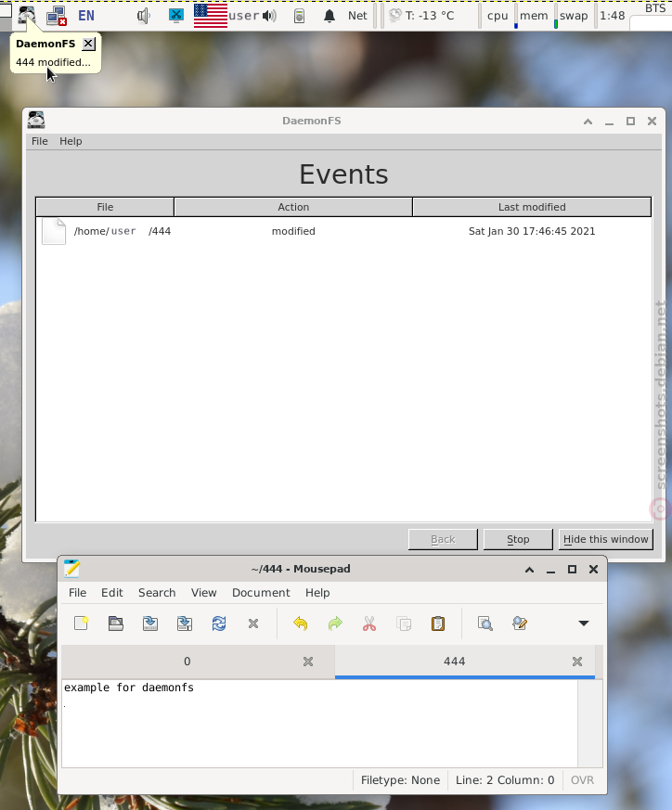Click the Redo arrow icon

pos(335,624)
